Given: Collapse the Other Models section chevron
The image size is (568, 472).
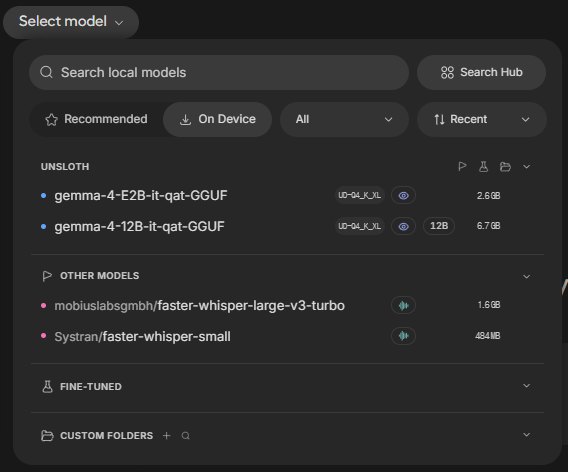Looking at the screenshot, I should click(527, 276).
